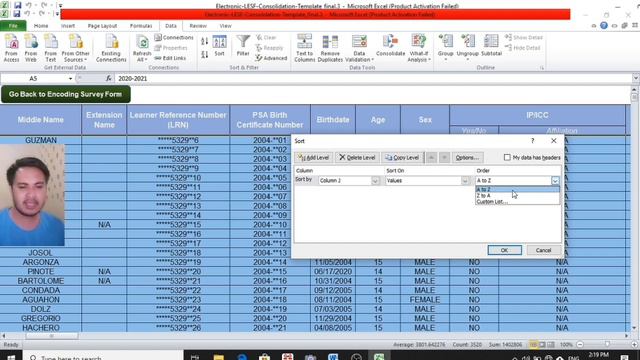
Task: Click Go Back to Encoding Survey Form
Action: (x=65, y=94)
